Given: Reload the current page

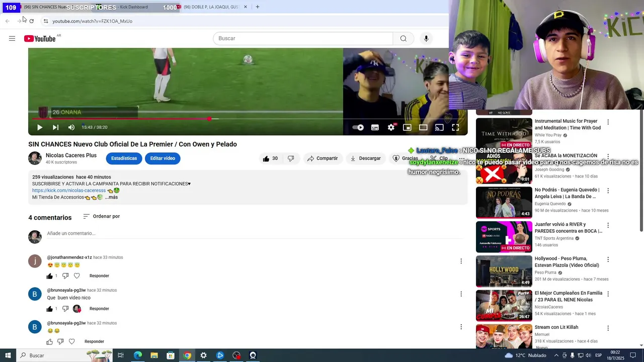Looking at the screenshot, I should pos(32,21).
